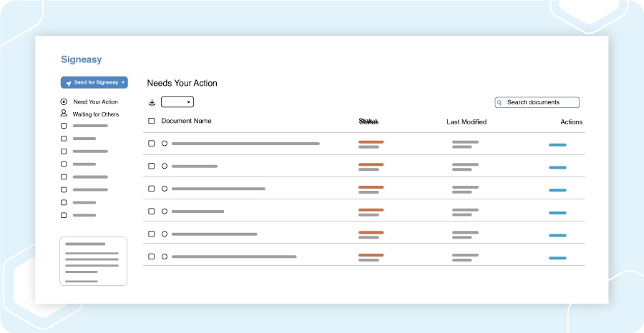Click the blue action link in first row
This screenshot has height=333, width=644.
tap(557, 145)
